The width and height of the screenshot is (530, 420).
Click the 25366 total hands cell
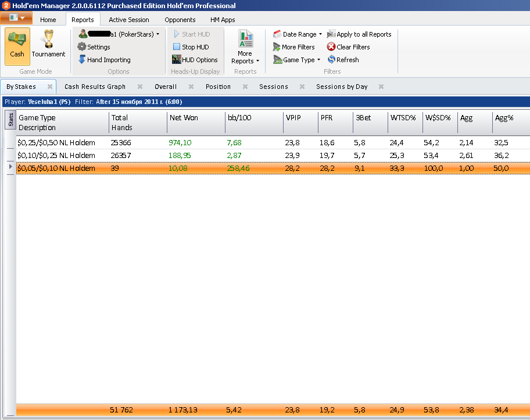121,142
